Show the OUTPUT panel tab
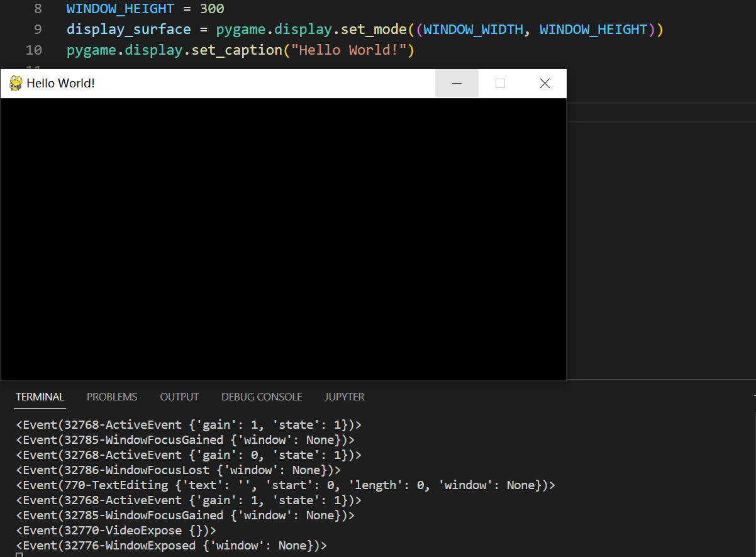The image size is (756, 557). coord(179,397)
